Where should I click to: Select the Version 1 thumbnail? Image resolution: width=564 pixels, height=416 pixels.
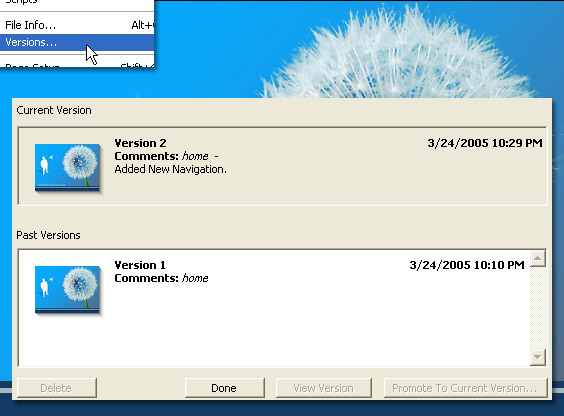(x=68, y=289)
